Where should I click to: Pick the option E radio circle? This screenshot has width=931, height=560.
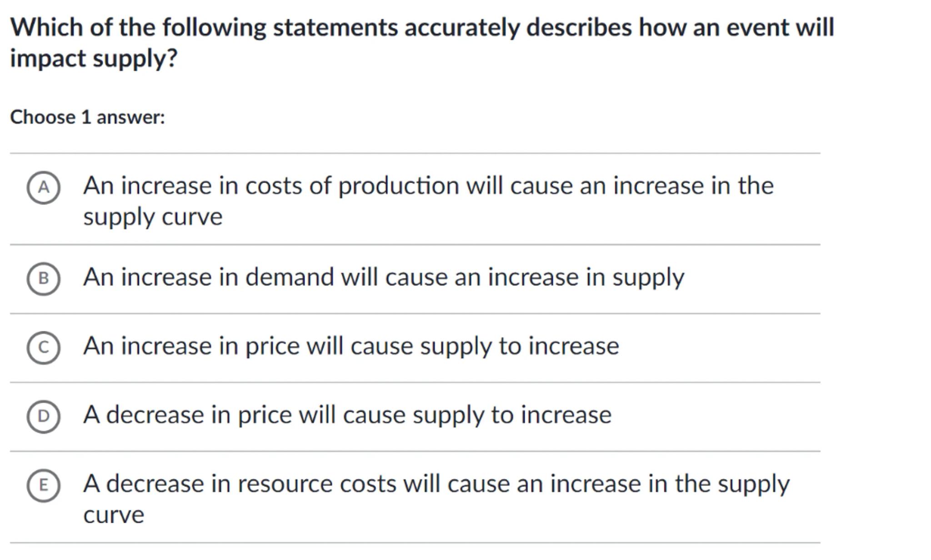pos(43,485)
